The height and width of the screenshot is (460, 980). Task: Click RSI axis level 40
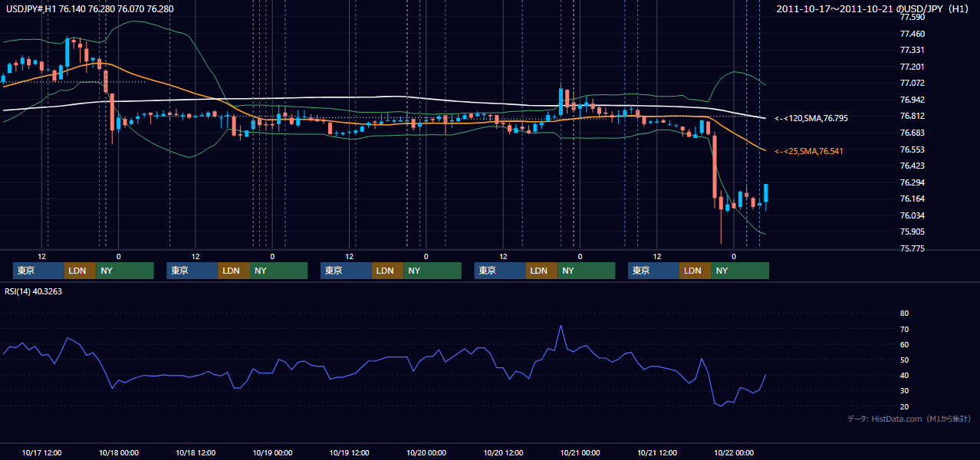coord(904,375)
